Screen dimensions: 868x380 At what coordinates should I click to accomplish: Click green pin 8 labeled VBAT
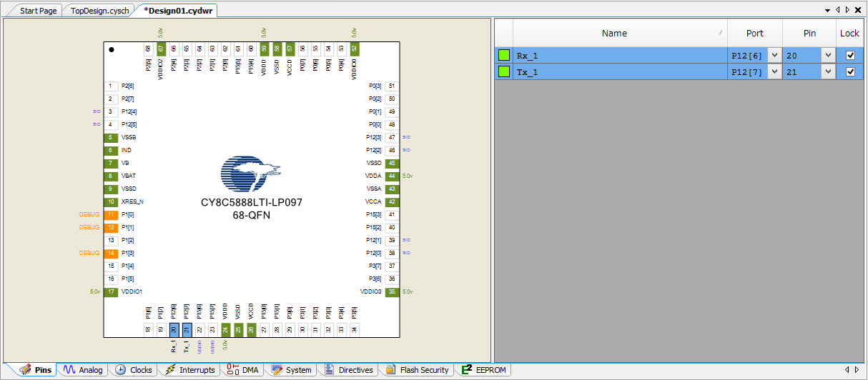click(x=111, y=176)
